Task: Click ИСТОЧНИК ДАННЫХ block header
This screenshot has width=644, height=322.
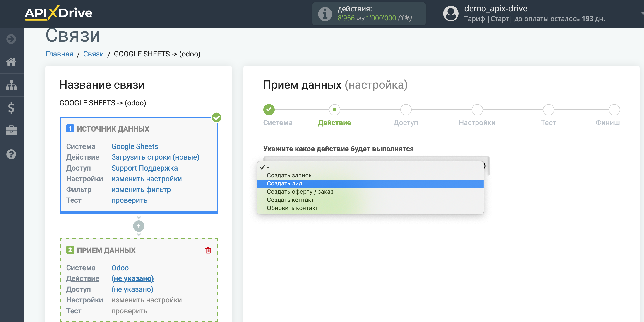Action: pos(113,129)
